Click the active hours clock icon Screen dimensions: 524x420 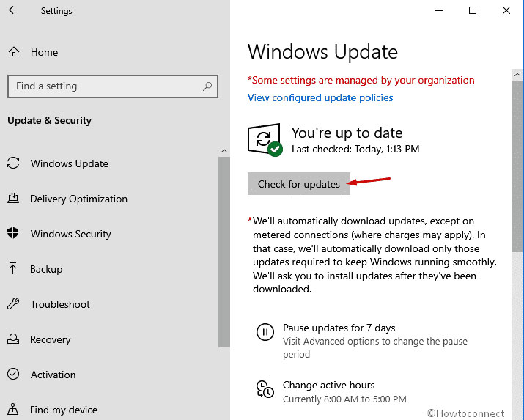[x=265, y=388]
